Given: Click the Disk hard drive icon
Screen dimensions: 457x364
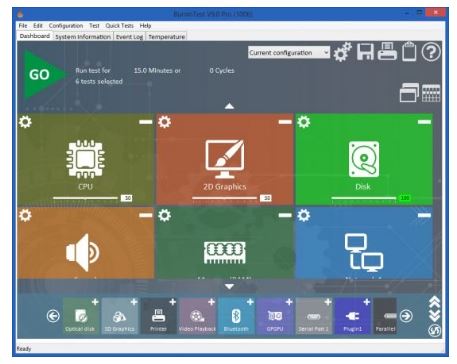Looking at the screenshot, I should point(364,159).
